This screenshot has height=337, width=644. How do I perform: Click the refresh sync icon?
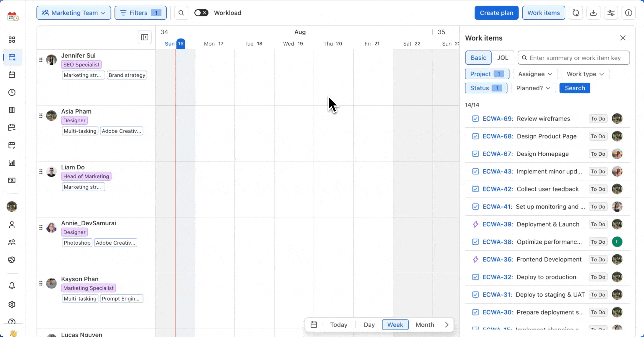click(576, 13)
